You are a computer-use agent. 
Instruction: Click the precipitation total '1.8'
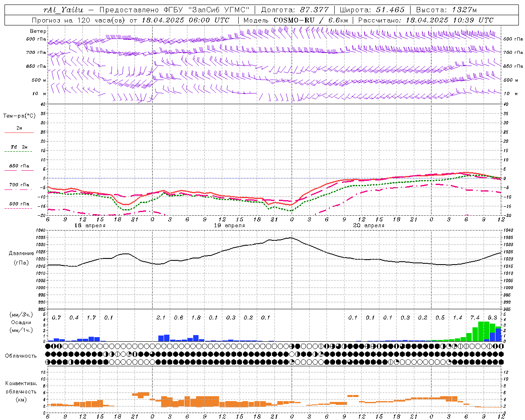(x=196, y=317)
